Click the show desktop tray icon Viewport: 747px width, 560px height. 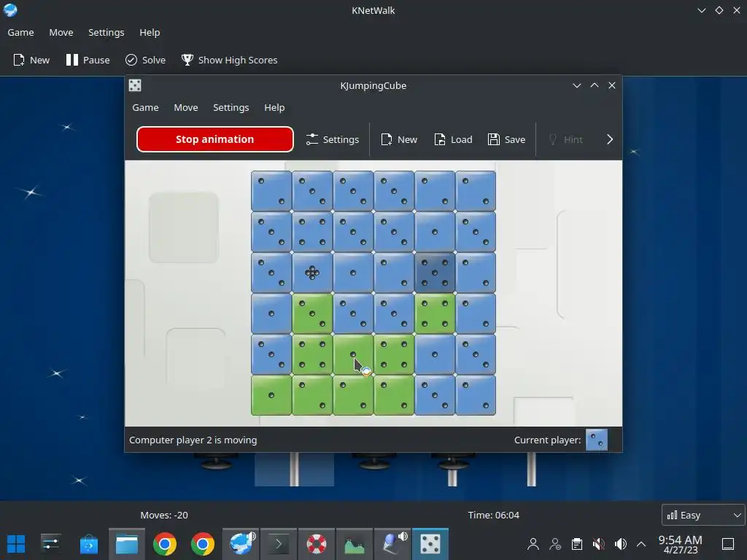pyautogui.click(x=728, y=544)
